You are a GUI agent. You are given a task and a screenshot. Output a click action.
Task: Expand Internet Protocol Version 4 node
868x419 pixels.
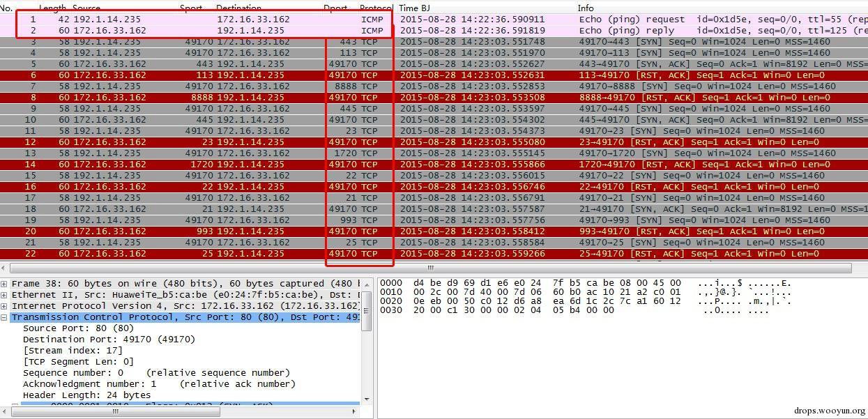(x=4, y=306)
